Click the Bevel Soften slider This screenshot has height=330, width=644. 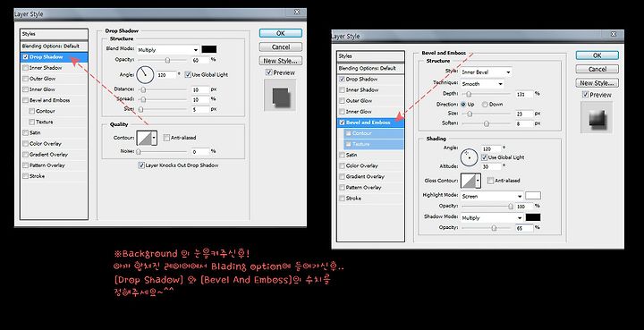(487, 123)
